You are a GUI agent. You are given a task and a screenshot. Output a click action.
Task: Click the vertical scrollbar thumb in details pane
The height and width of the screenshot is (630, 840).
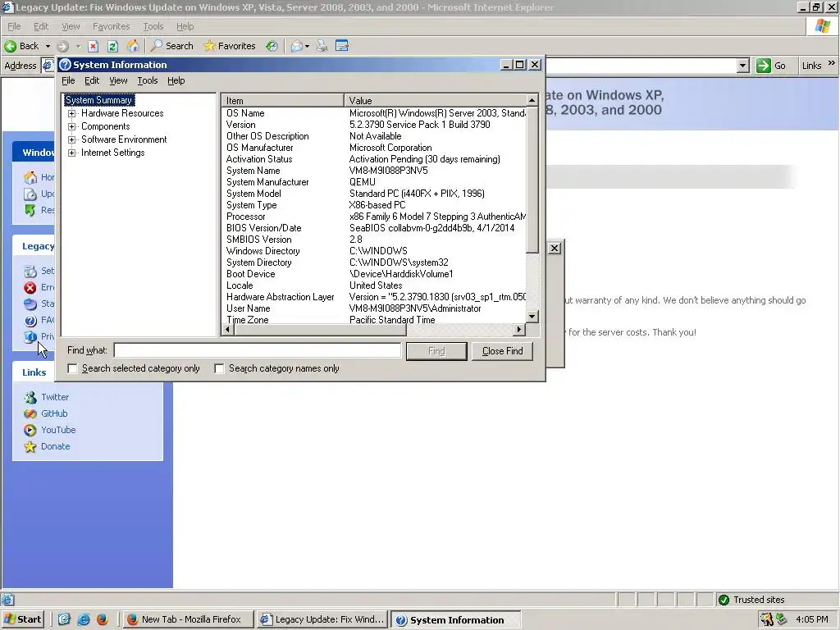(x=532, y=180)
